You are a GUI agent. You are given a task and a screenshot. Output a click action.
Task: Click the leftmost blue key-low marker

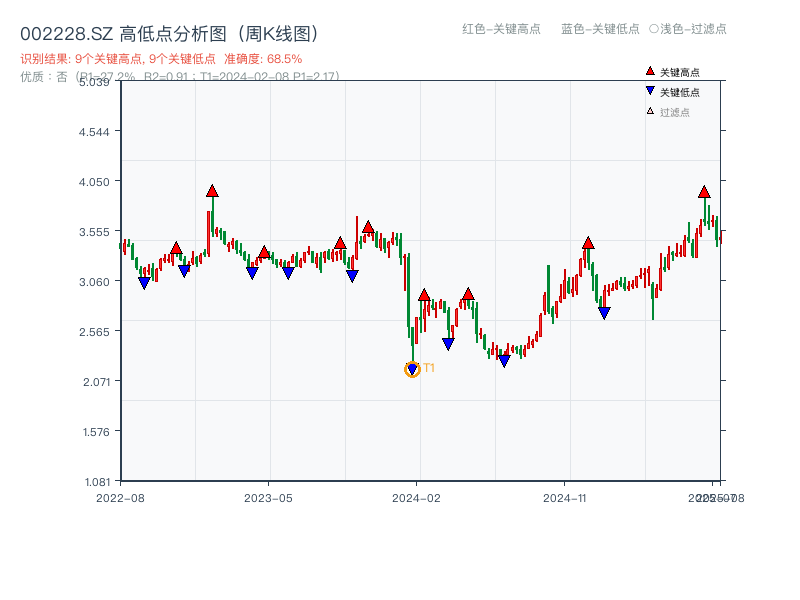(144, 283)
